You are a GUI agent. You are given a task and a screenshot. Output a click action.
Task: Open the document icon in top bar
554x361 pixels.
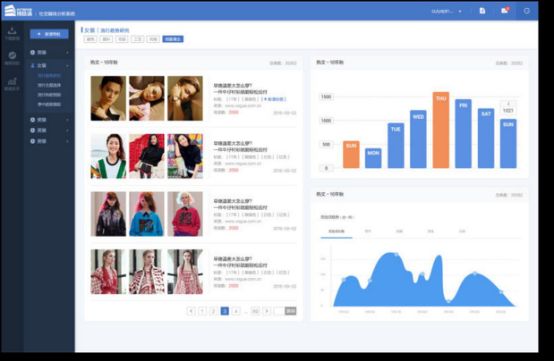pyautogui.click(x=482, y=11)
